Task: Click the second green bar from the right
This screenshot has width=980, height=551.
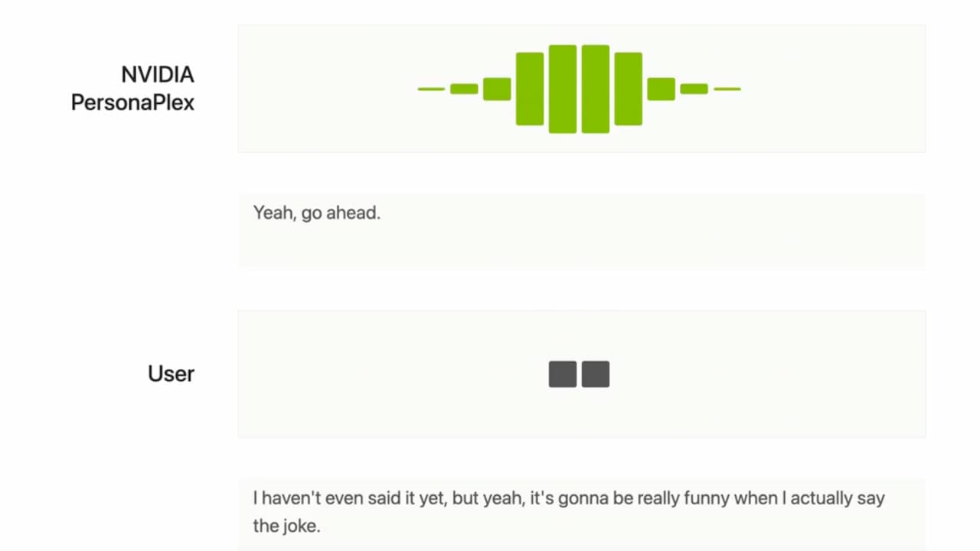Action: tap(694, 89)
